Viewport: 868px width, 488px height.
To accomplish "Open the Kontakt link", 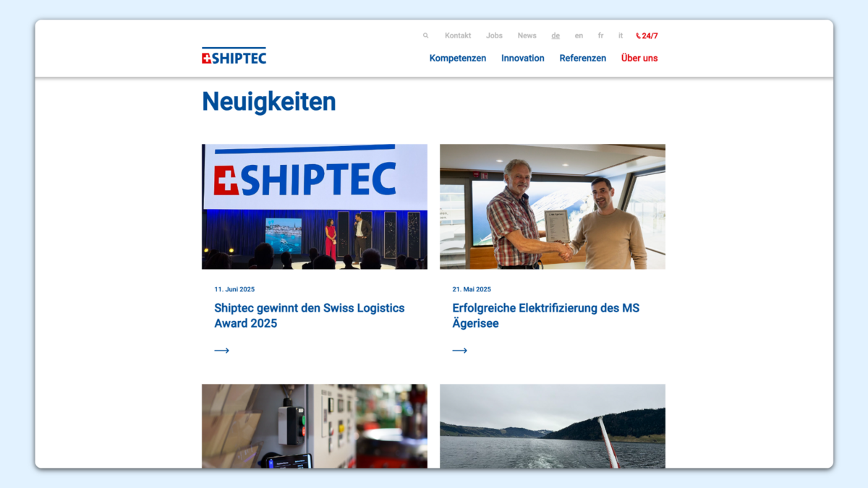I will pos(458,35).
